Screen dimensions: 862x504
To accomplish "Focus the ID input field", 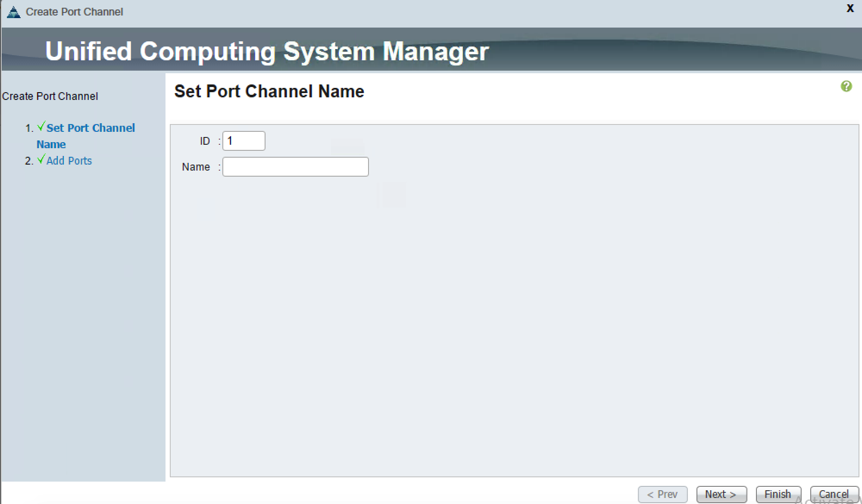I will click(244, 141).
